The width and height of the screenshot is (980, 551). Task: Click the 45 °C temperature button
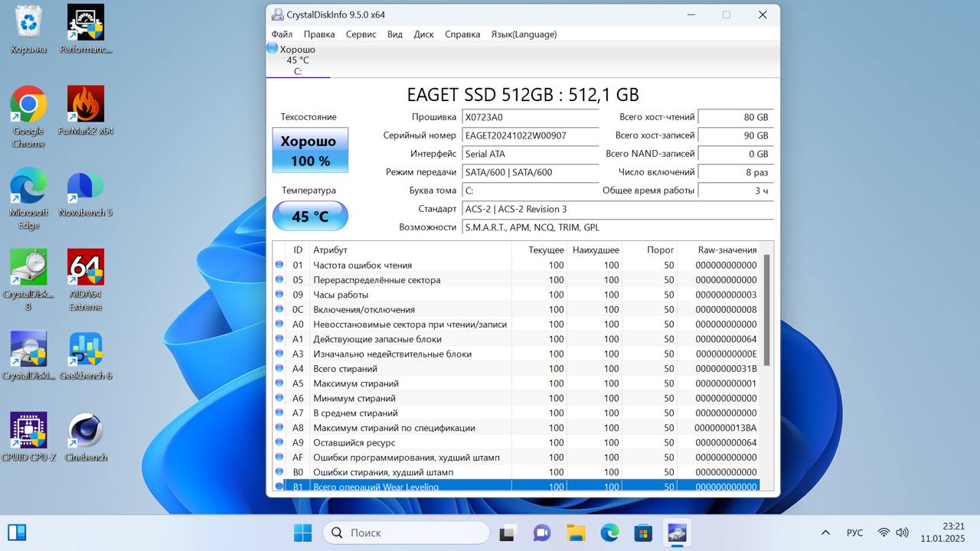coord(310,216)
